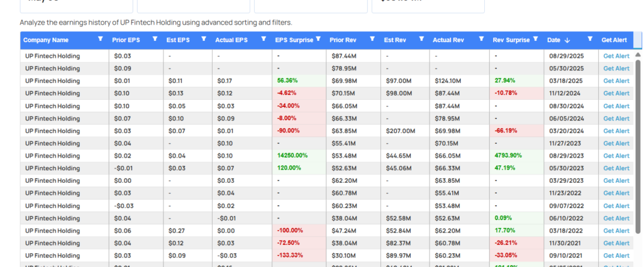The width and height of the screenshot is (644, 267).
Task: Select the 27.94% Rev Surprise cell
Action: (517, 81)
